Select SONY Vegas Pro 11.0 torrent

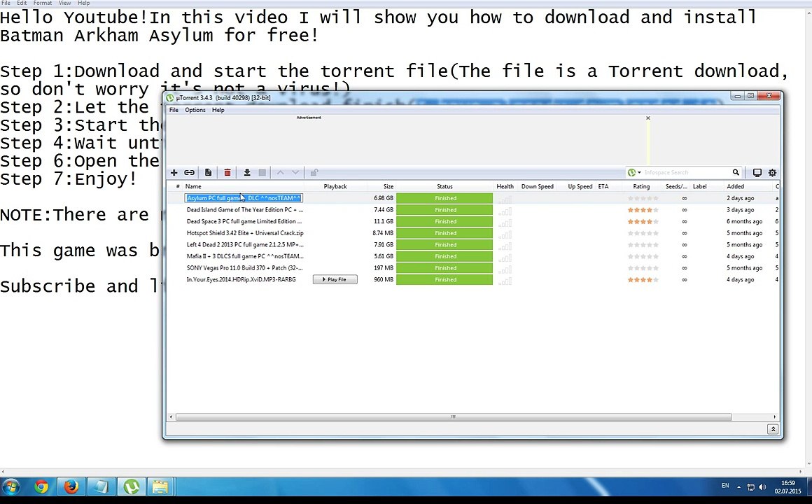244,268
